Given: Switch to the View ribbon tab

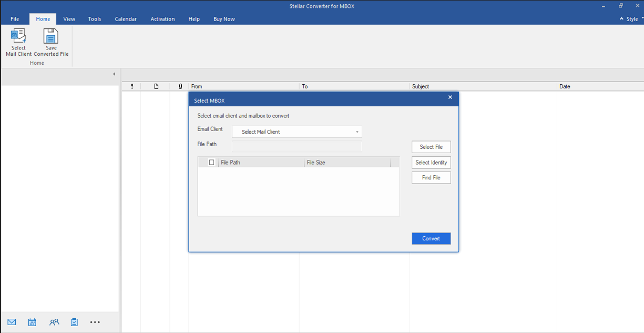Looking at the screenshot, I should [x=69, y=18].
